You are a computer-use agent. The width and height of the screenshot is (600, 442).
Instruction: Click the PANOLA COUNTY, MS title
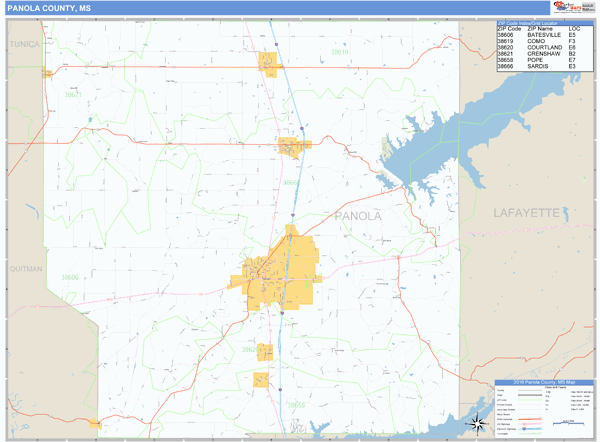click(x=42, y=8)
